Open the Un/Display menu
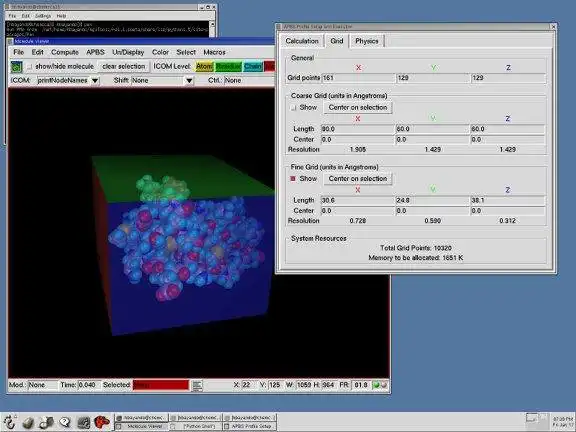The height and width of the screenshot is (432, 576). (x=128, y=52)
